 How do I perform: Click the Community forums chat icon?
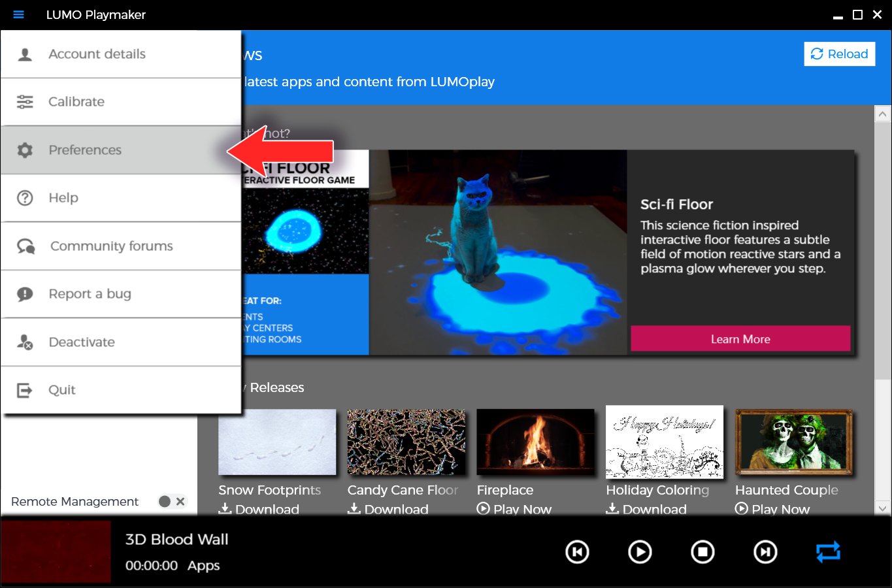25,246
